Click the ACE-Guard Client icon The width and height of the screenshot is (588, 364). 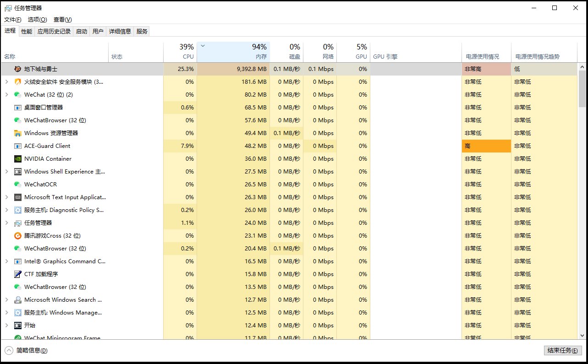click(x=17, y=146)
